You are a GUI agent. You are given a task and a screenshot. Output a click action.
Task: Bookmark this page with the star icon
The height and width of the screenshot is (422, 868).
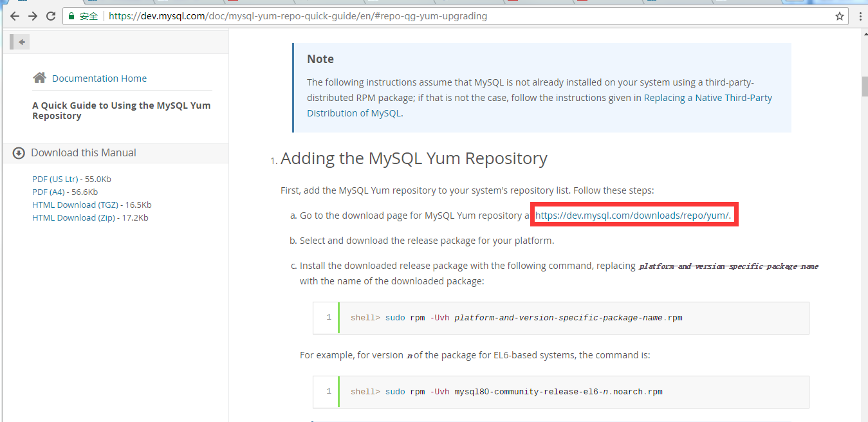[x=839, y=16]
